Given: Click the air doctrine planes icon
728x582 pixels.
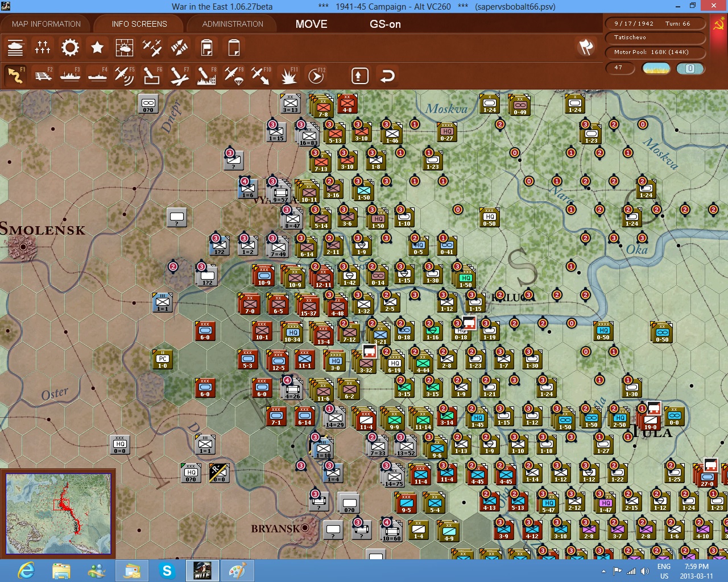Looking at the screenshot, I should [152, 47].
